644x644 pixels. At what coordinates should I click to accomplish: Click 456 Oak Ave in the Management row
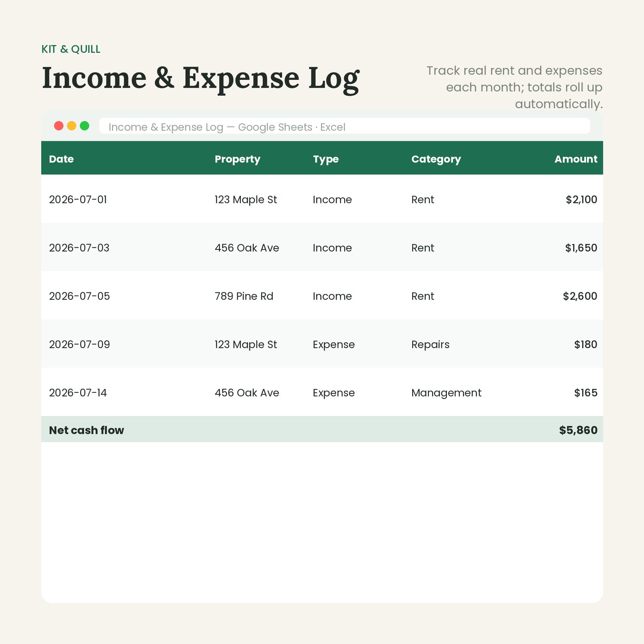[247, 393]
